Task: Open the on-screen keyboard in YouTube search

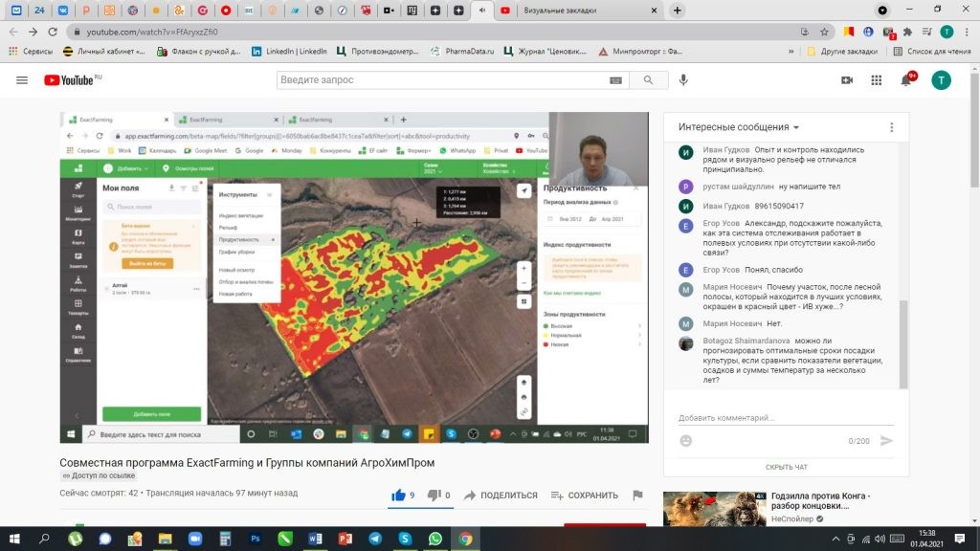Action: point(615,80)
